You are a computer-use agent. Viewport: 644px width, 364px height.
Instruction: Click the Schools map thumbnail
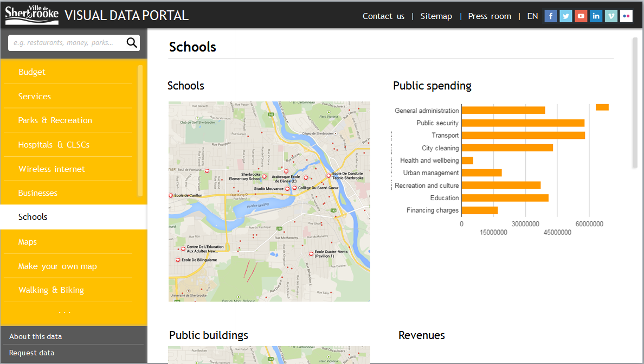(269, 201)
